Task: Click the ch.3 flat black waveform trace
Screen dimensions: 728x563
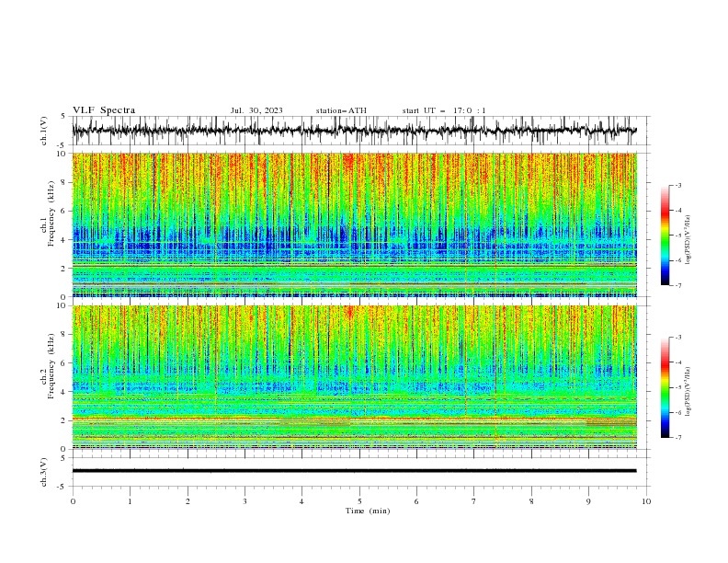Action: [x=354, y=471]
